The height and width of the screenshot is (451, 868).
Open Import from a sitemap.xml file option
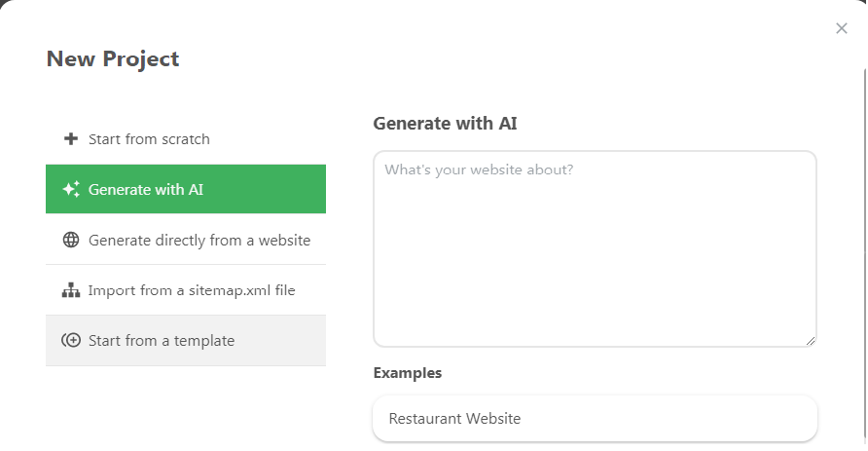point(192,290)
